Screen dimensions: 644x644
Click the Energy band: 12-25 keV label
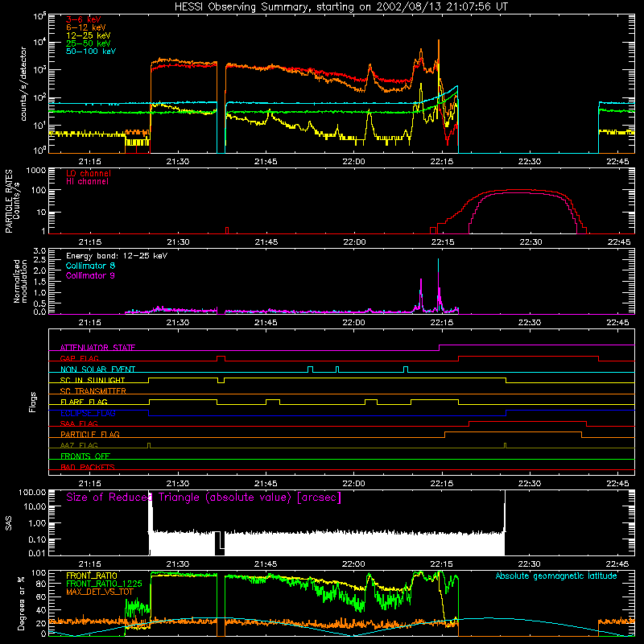(x=117, y=256)
